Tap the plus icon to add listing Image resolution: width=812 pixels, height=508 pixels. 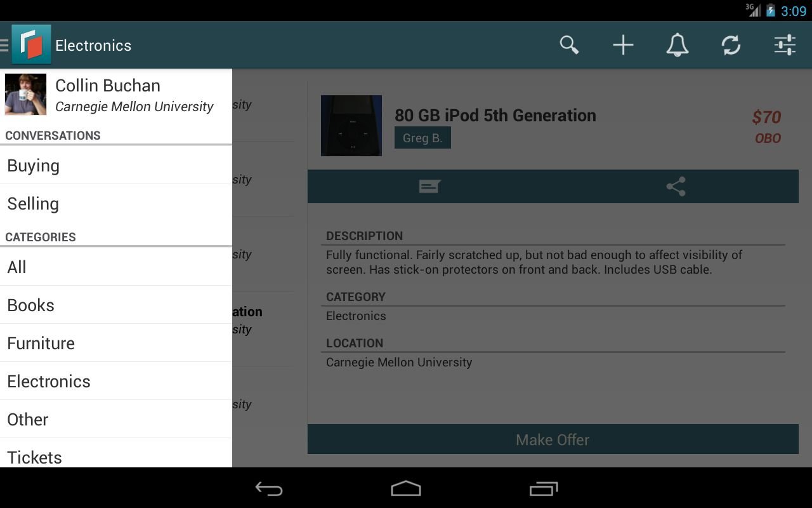(x=623, y=45)
